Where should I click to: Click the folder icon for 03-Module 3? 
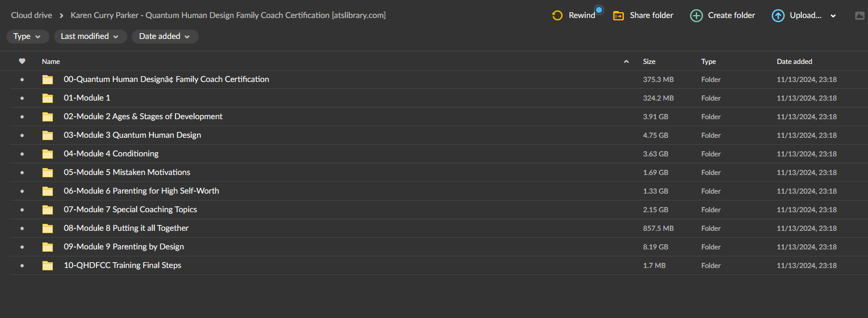48,135
